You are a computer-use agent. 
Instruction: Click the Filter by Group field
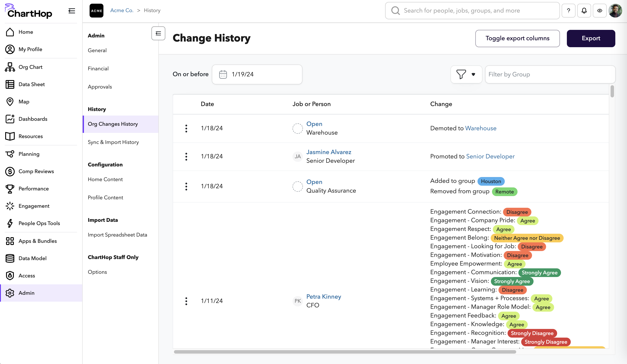pos(550,74)
